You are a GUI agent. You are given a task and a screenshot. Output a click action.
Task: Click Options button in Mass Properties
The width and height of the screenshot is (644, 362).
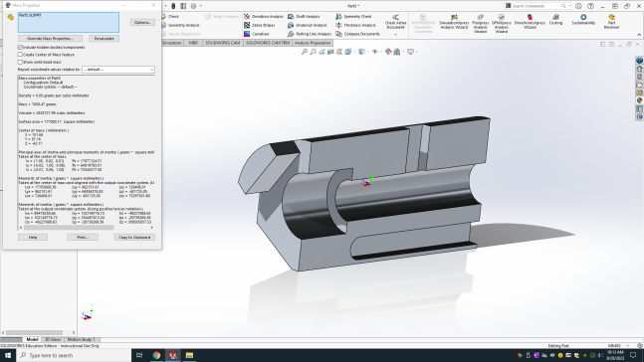pos(142,22)
